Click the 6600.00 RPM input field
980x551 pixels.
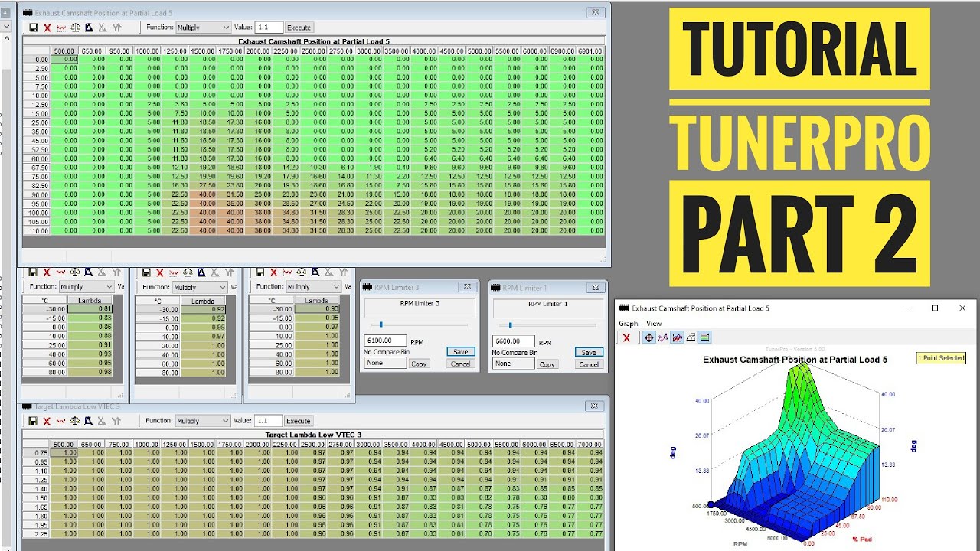[x=513, y=341]
